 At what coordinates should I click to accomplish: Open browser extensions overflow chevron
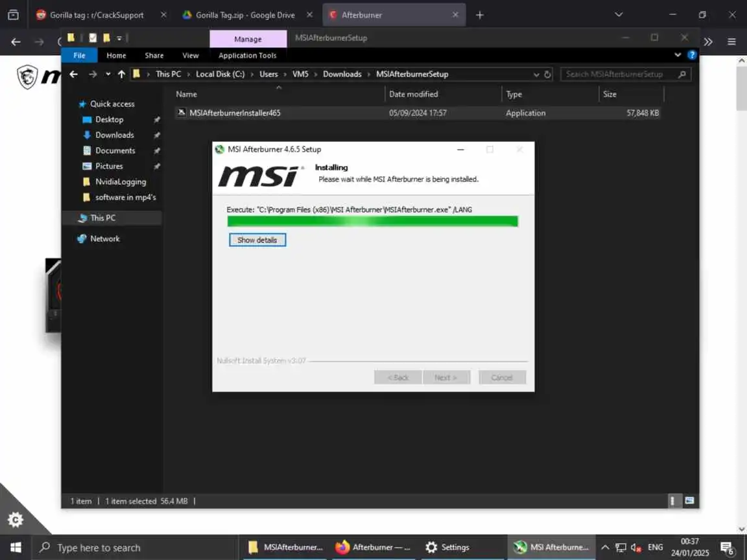click(x=708, y=42)
